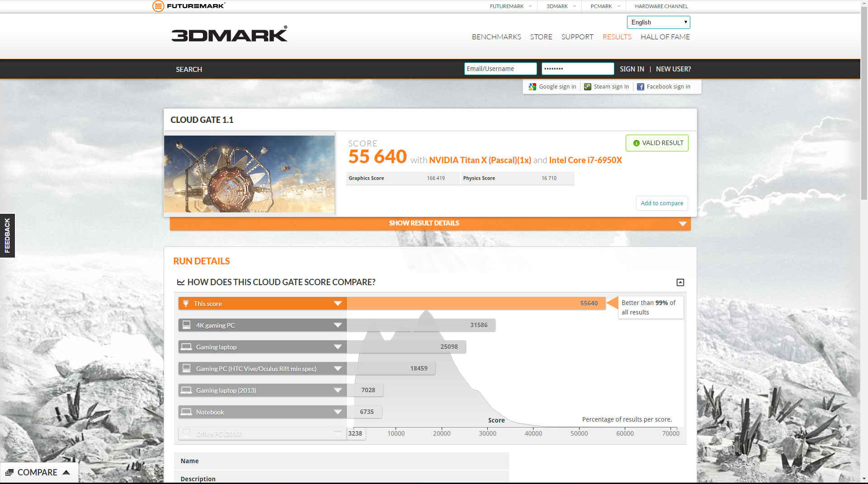Open the Intel Core i7-6950X link
Viewport: 868px width, 484px height.
tap(585, 160)
